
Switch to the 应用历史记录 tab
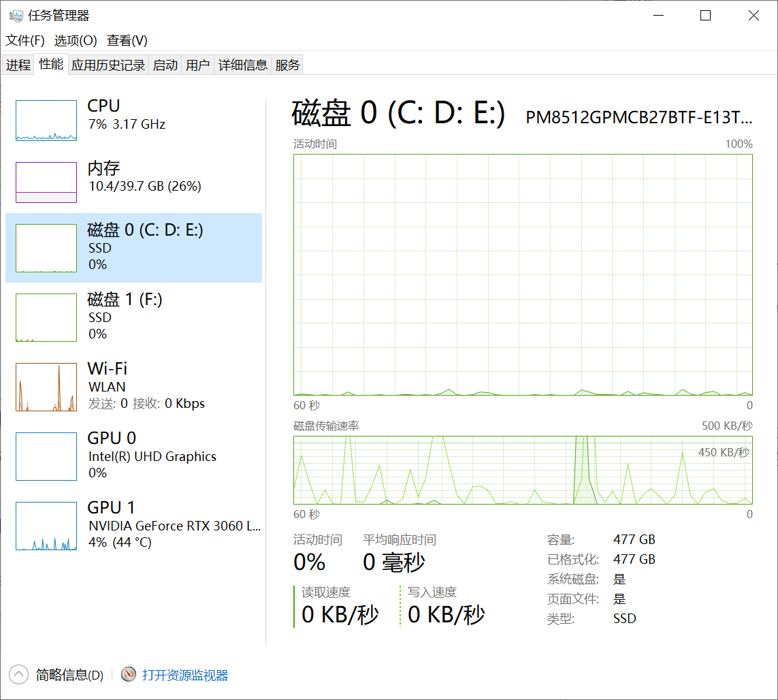pyautogui.click(x=108, y=65)
